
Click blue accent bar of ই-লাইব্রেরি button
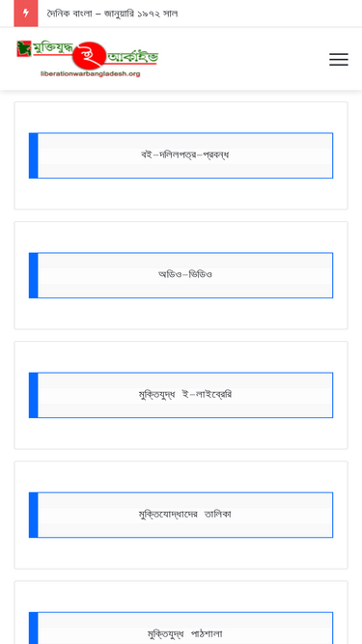point(33,395)
